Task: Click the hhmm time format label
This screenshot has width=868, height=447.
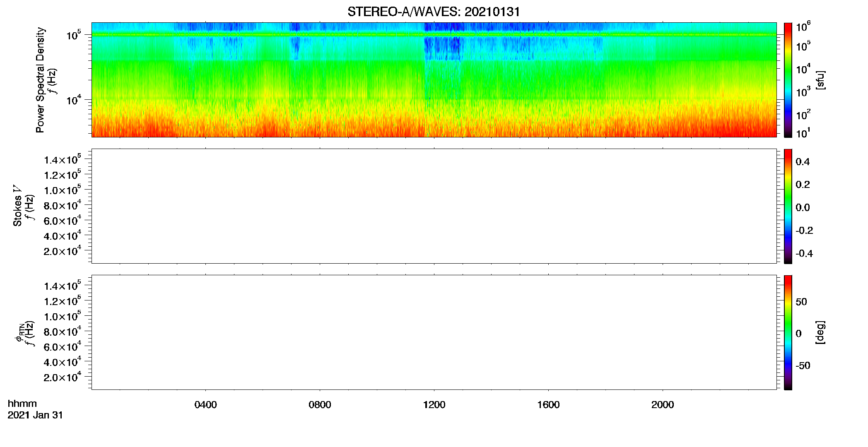Action: point(22,404)
